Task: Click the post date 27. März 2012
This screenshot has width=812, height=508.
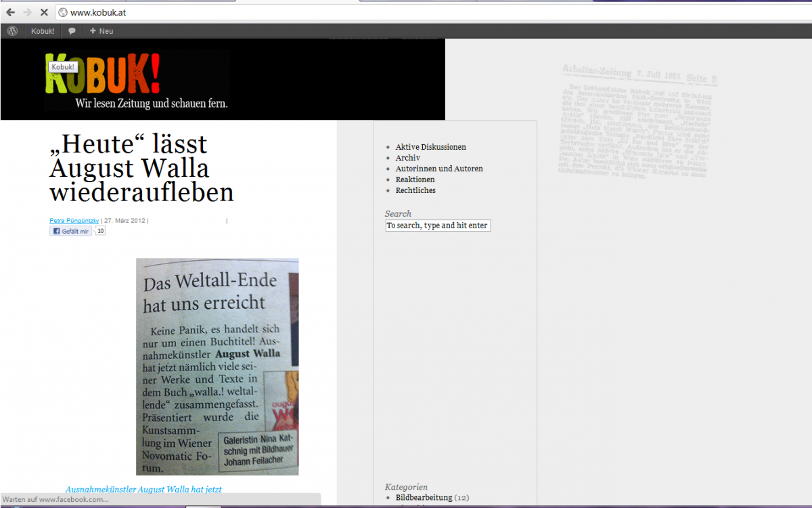Action: 125,221
